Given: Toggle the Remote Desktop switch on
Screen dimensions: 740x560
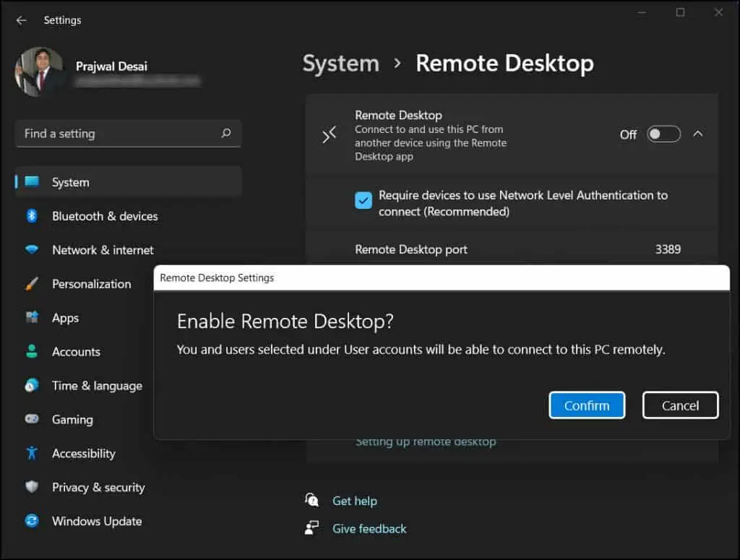Looking at the screenshot, I should click(x=663, y=134).
